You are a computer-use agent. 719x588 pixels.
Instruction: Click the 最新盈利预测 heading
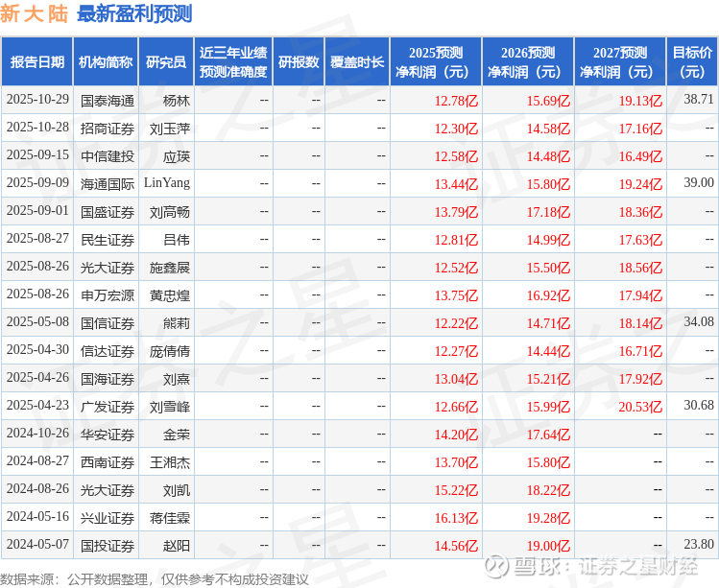point(134,13)
